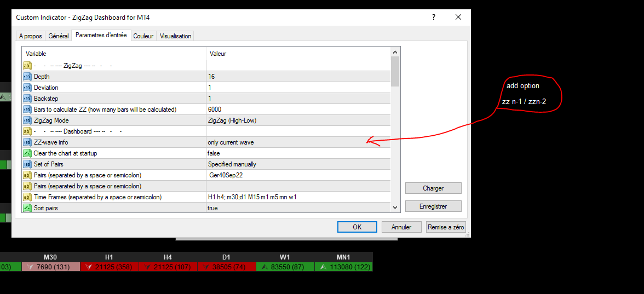Click the MN1 cell value 113080 (122)

click(349, 267)
